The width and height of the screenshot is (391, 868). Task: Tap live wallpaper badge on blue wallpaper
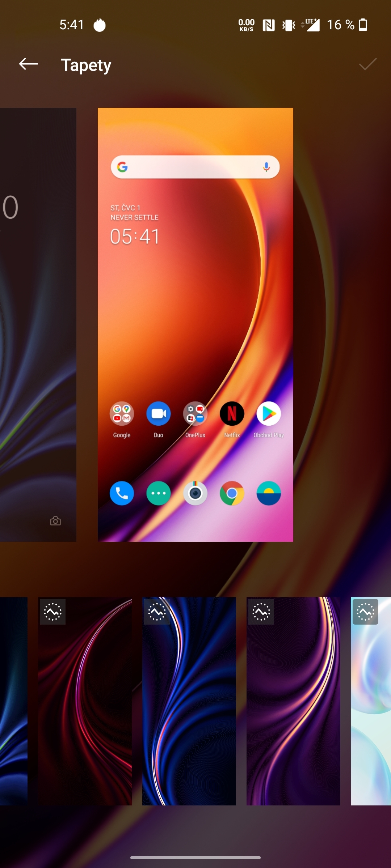point(157,612)
